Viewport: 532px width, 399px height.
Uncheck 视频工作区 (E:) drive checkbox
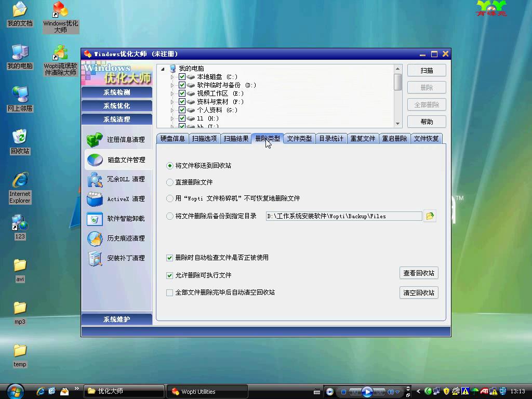coord(182,94)
